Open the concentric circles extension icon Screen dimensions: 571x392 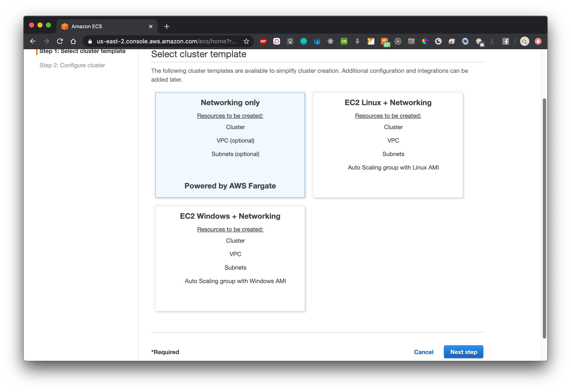point(398,41)
